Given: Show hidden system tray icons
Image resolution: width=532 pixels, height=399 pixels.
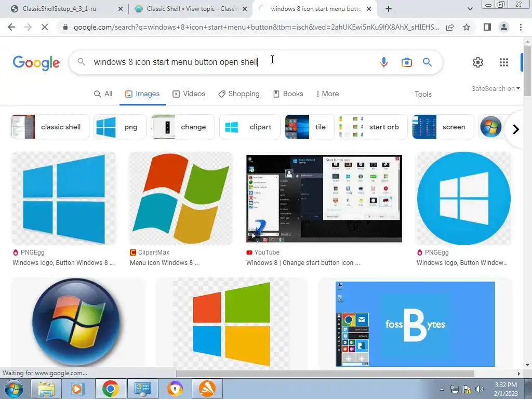Looking at the screenshot, I should coord(442,389).
